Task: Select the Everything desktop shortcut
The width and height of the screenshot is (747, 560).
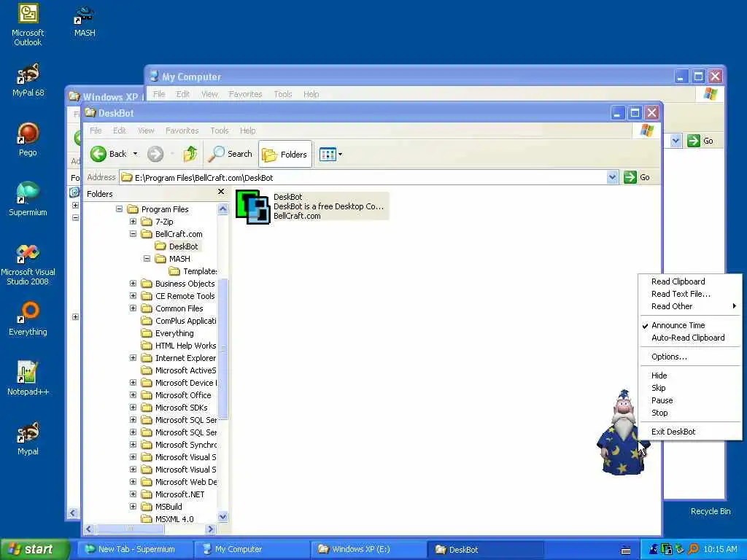Action: [28, 319]
